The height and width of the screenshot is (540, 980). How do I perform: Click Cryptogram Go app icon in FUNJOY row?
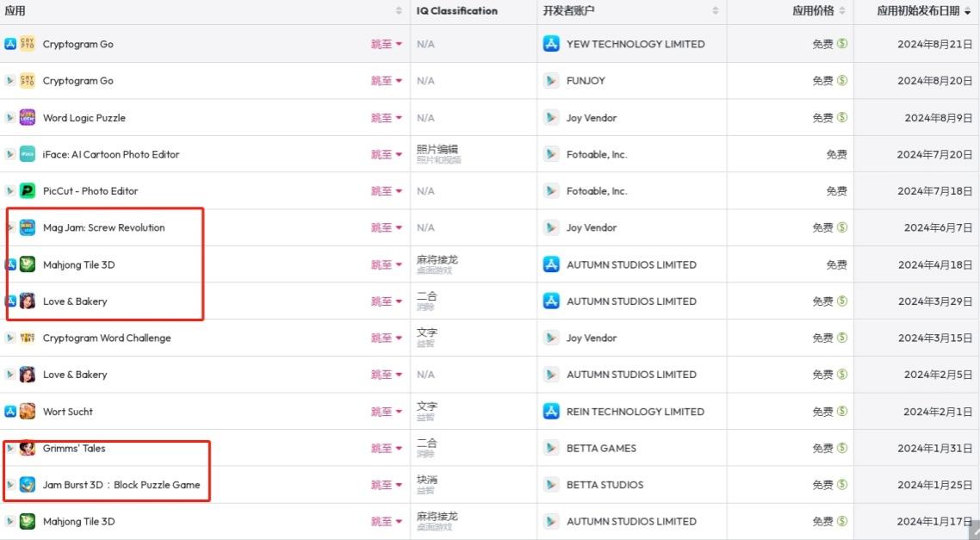pos(28,81)
